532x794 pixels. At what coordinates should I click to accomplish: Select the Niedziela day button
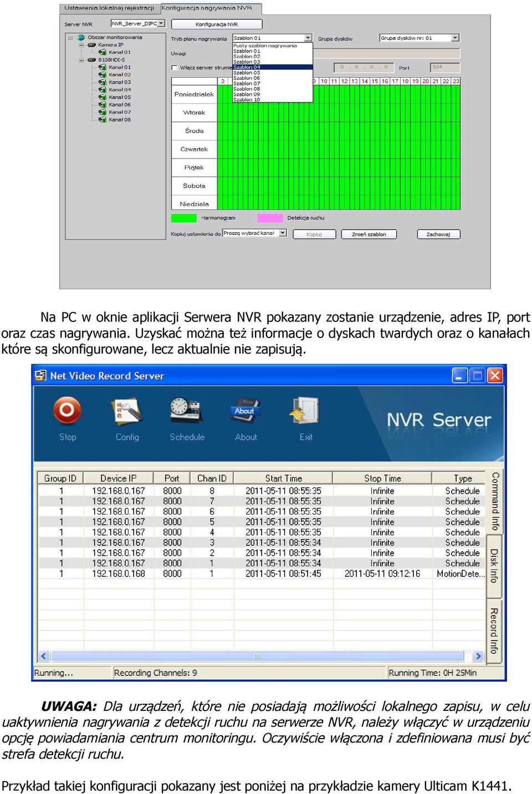click(194, 203)
